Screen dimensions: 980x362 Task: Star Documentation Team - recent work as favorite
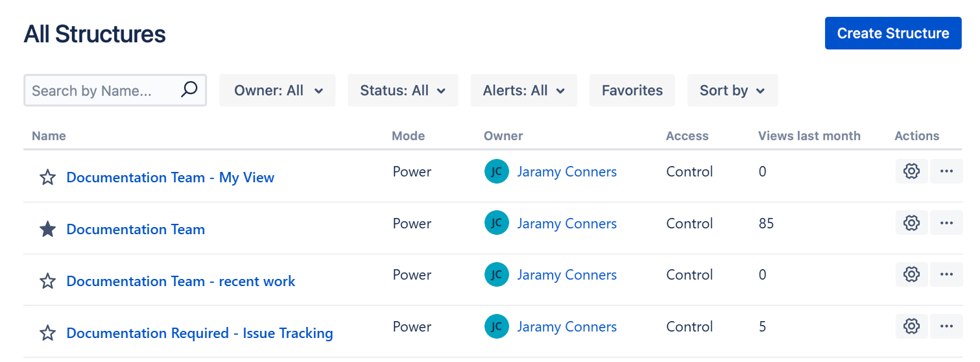pos(47,281)
